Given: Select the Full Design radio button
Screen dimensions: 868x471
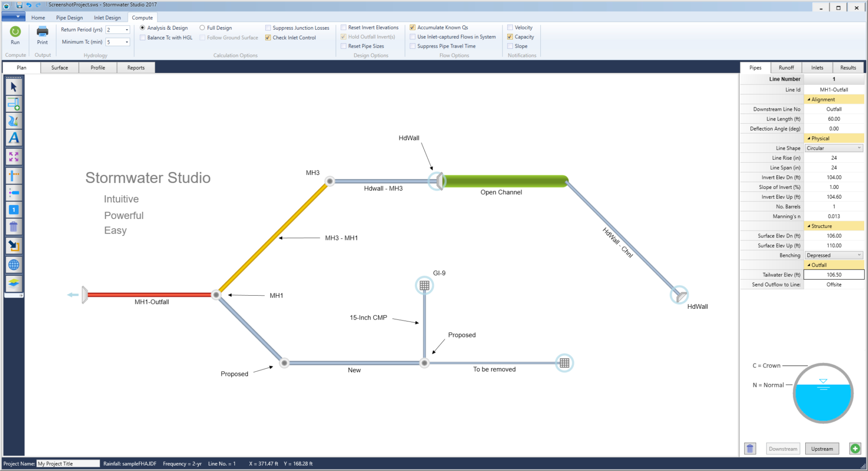Looking at the screenshot, I should pyautogui.click(x=202, y=28).
